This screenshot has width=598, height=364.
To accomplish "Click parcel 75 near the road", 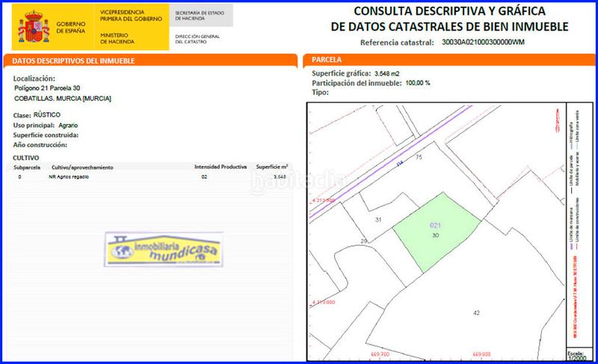I will pos(419,158).
